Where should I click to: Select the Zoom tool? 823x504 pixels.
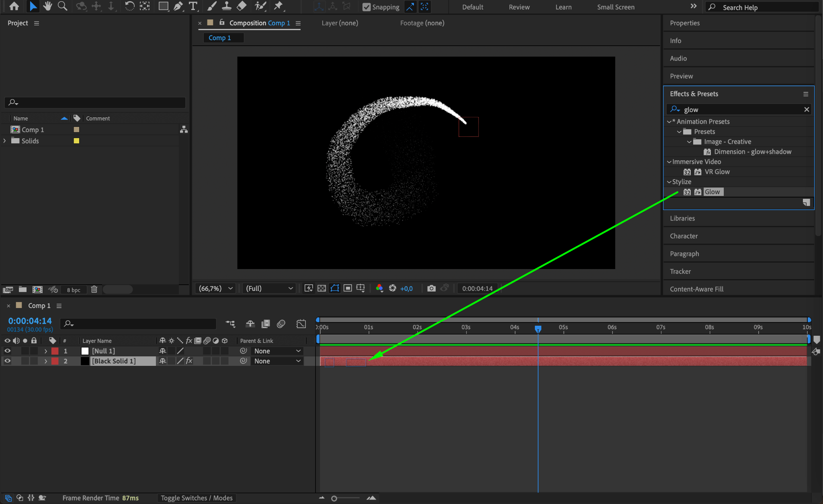(62, 6)
